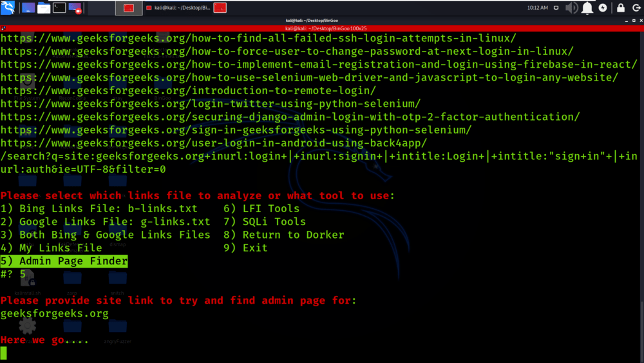Click the display indicator next to clock
Viewport: 644px width, 363px height.
point(556,8)
